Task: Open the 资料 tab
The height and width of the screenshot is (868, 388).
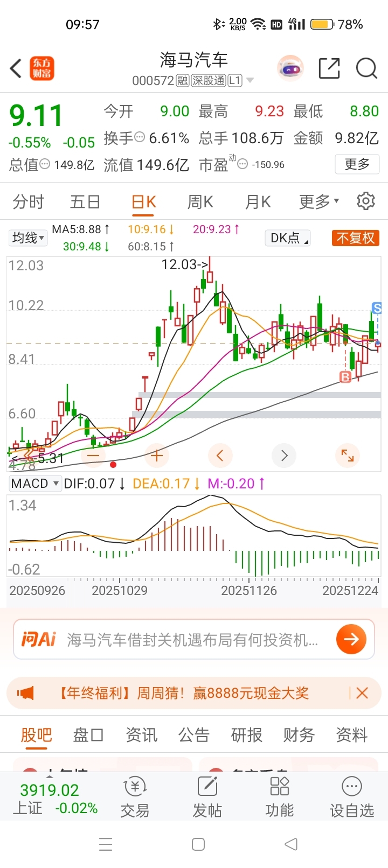Action: (x=352, y=735)
